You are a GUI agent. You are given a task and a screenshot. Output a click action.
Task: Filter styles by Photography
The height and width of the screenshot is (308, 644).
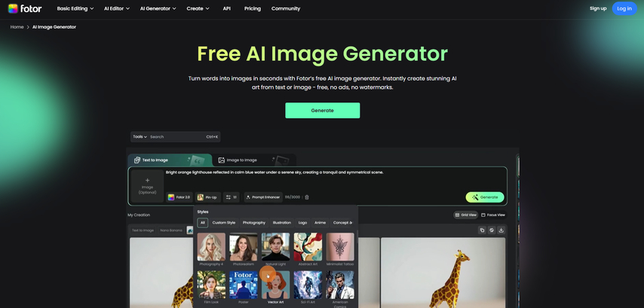pos(254,223)
